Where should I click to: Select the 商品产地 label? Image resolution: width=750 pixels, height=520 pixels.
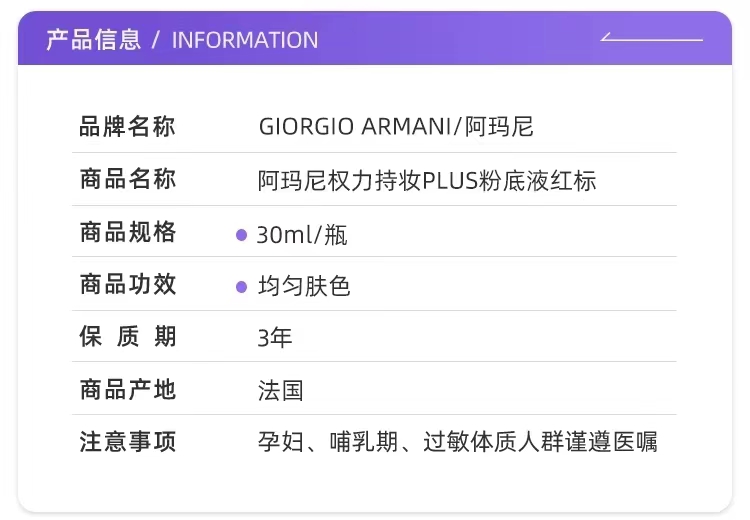pos(128,389)
